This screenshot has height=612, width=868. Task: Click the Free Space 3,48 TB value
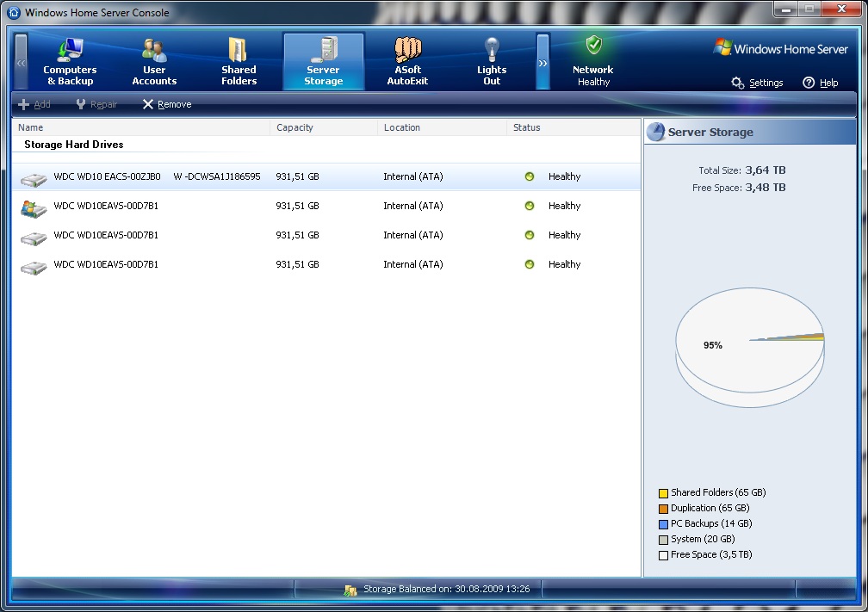point(765,187)
